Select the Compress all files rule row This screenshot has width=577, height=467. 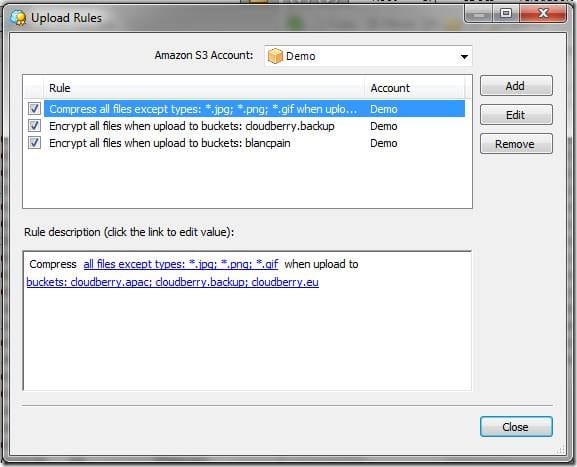[254, 109]
